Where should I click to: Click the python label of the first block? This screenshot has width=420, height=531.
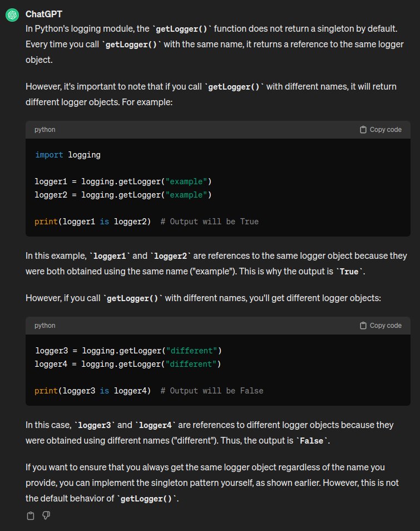[x=45, y=130]
